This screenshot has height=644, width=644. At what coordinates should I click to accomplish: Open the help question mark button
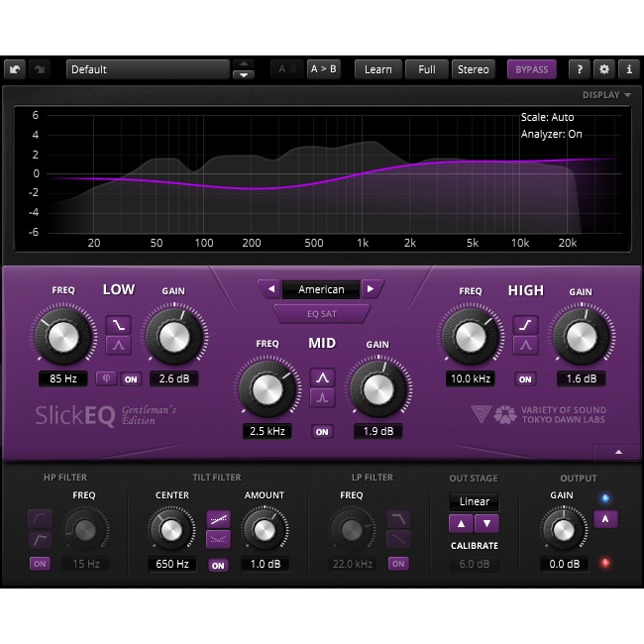(x=580, y=69)
